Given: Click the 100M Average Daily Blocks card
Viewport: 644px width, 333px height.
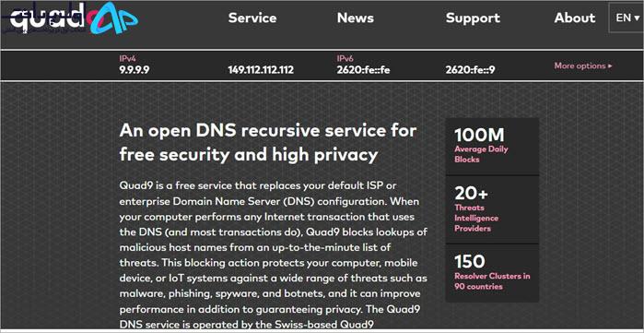Looking at the screenshot, I should click(492, 147).
